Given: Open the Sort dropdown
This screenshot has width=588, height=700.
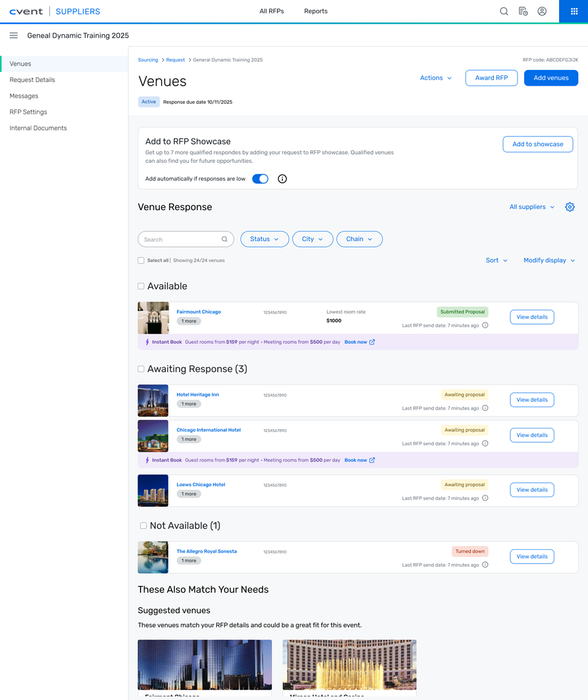Looking at the screenshot, I should pos(496,260).
